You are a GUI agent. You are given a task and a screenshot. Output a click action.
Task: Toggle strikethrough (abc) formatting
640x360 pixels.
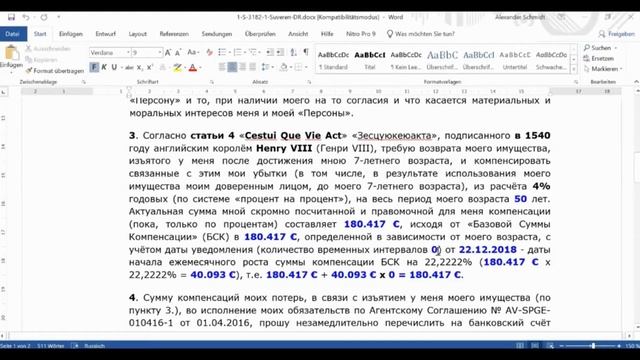tap(129, 67)
